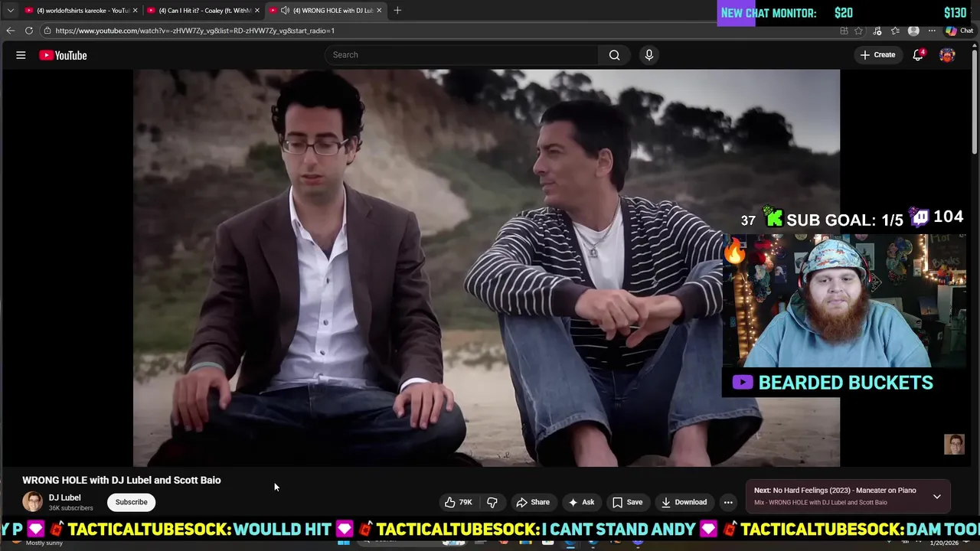The height and width of the screenshot is (551, 980).
Task: Click the 36K subscribers text
Action: tap(71, 508)
